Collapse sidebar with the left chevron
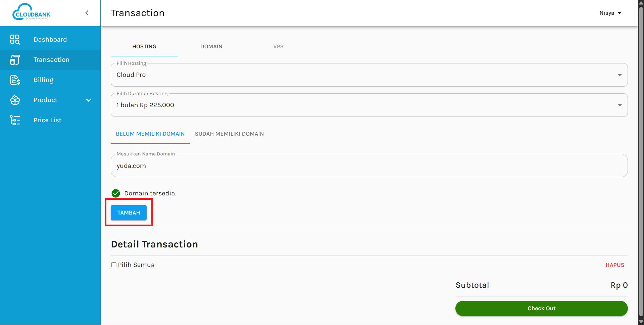644x325 pixels. tap(87, 13)
